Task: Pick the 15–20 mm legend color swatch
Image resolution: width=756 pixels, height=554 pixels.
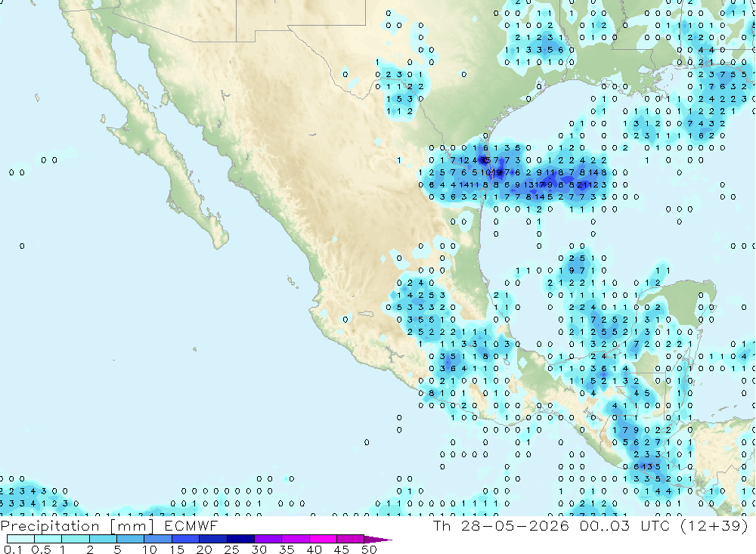Action: point(186,539)
